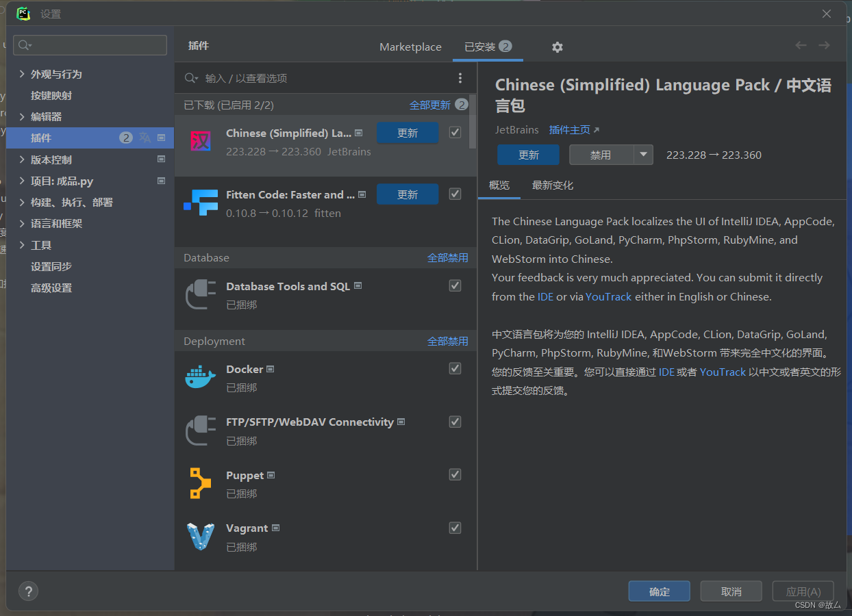The image size is (852, 616).
Task: Click the 取消 button
Action: (x=731, y=591)
